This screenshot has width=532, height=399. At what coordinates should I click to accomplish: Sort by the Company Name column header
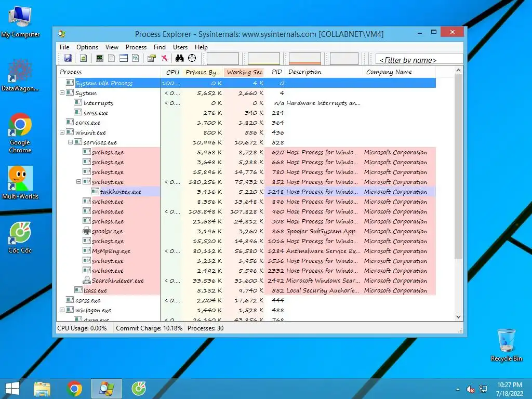tap(400, 72)
